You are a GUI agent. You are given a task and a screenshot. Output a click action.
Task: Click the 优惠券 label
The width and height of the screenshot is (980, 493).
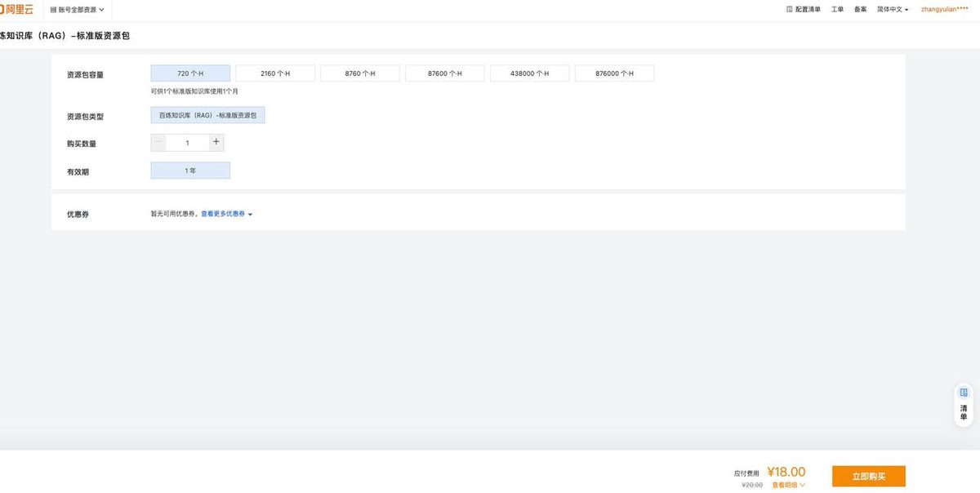click(x=78, y=215)
